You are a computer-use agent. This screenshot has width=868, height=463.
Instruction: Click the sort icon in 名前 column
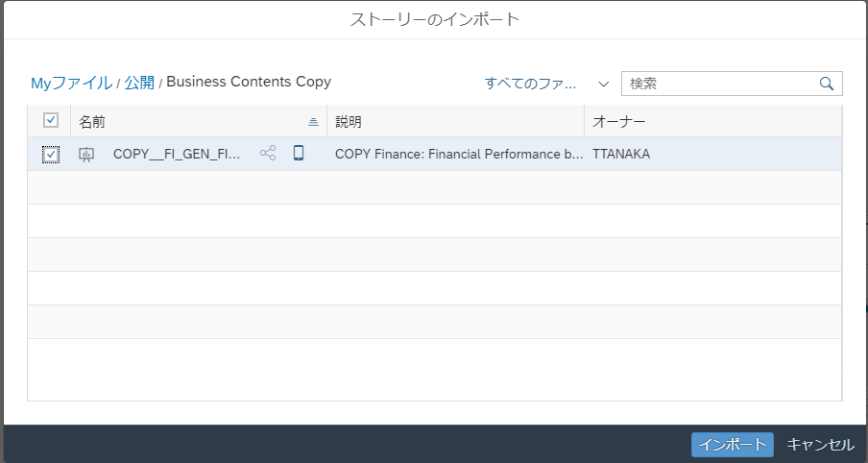[313, 122]
